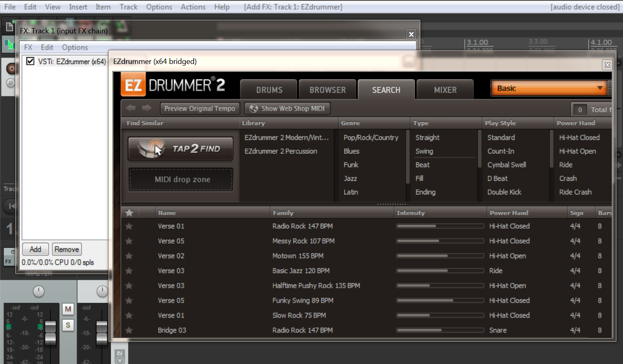623x364 pixels.
Task: Select EZdrummer 2 Percussion library
Action: pos(281,151)
